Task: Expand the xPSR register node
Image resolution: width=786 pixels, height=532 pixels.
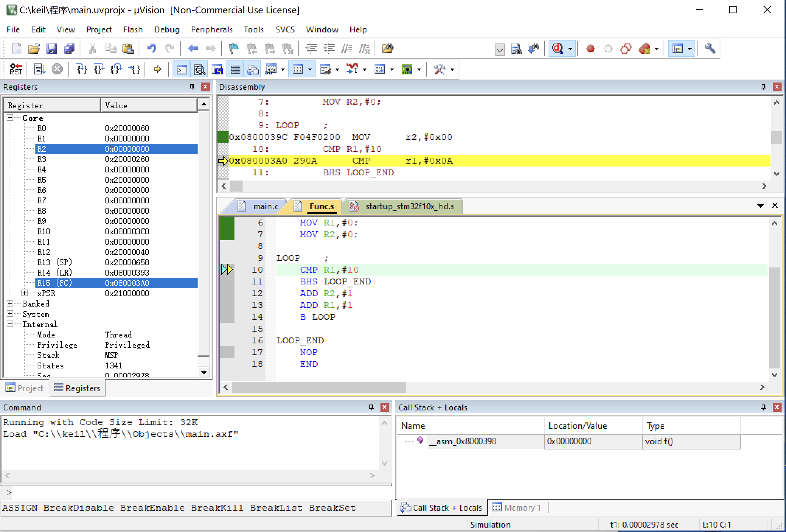Action: pyautogui.click(x=25, y=293)
